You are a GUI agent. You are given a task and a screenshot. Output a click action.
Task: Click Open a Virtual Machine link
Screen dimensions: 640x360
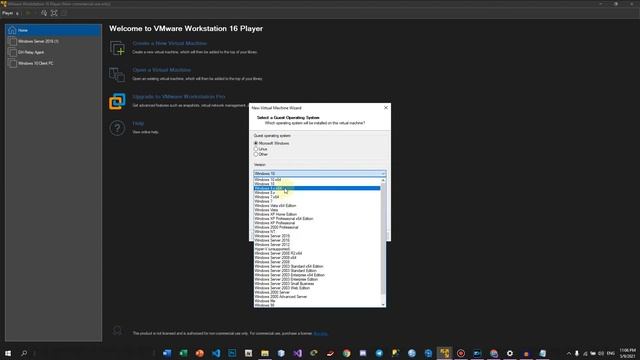click(x=162, y=70)
